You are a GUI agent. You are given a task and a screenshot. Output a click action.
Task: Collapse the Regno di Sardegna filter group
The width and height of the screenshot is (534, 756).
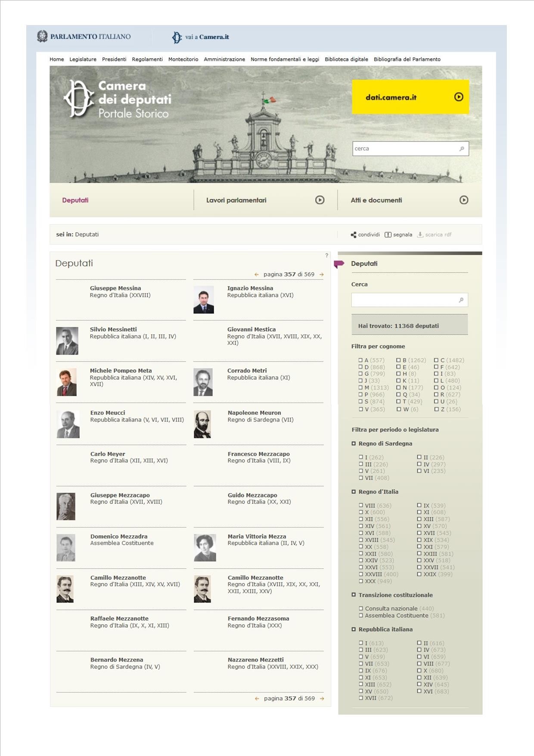354,444
